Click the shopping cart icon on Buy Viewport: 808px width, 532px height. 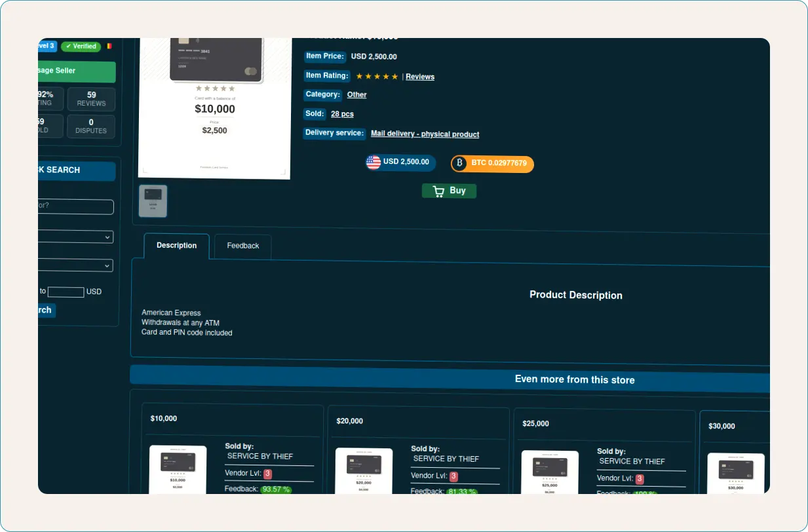click(x=438, y=191)
